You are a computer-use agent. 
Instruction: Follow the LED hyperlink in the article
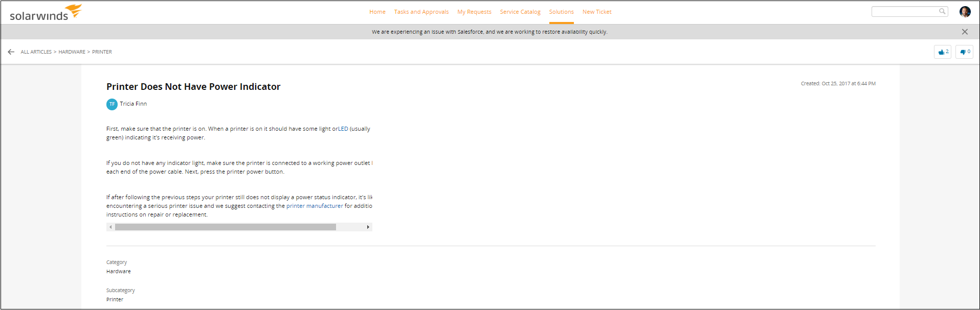(343, 129)
